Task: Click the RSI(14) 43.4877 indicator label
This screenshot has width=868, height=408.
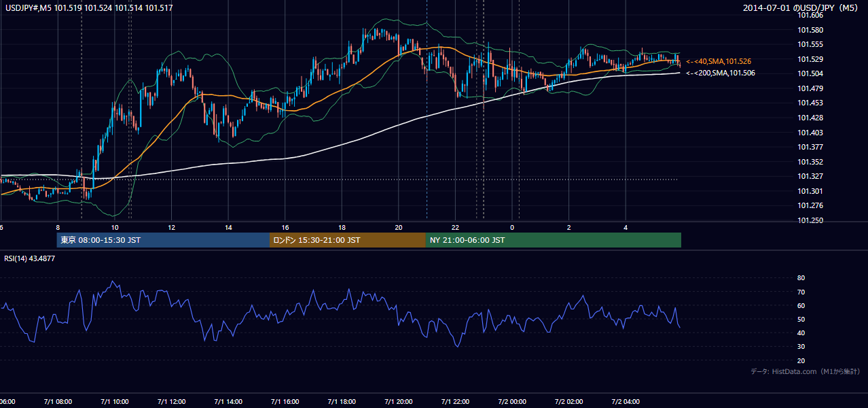Action: click(30, 258)
